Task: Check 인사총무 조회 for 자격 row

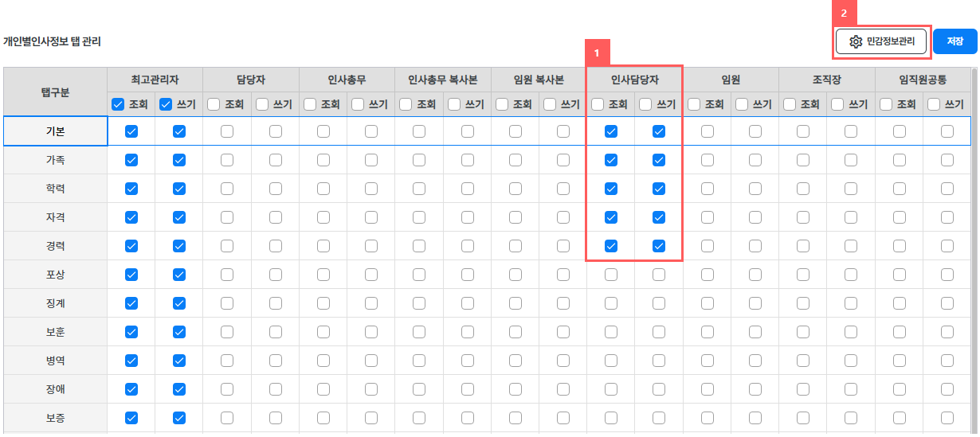Action: click(x=323, y=217)
